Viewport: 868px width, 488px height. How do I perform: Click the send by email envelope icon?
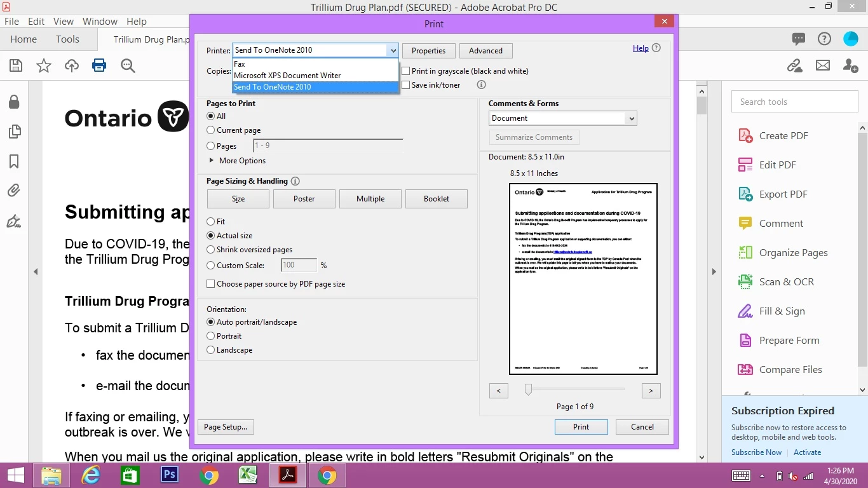[823, 65]
